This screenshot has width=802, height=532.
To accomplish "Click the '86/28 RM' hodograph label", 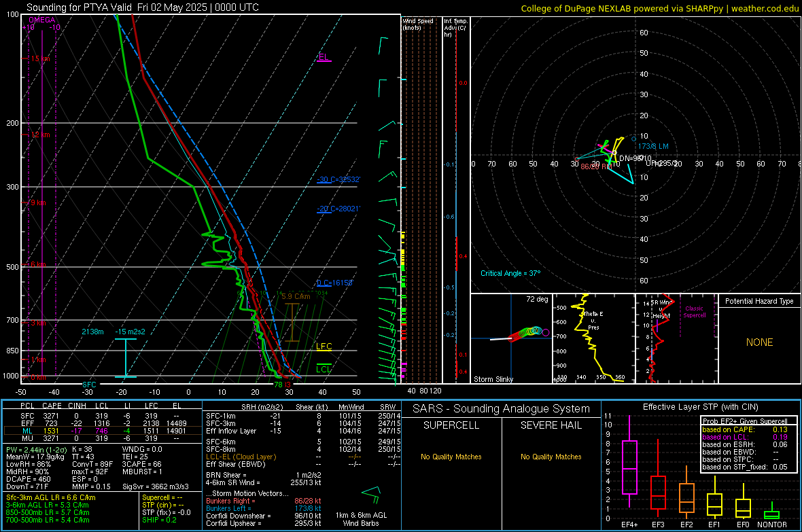I will 596,166.
